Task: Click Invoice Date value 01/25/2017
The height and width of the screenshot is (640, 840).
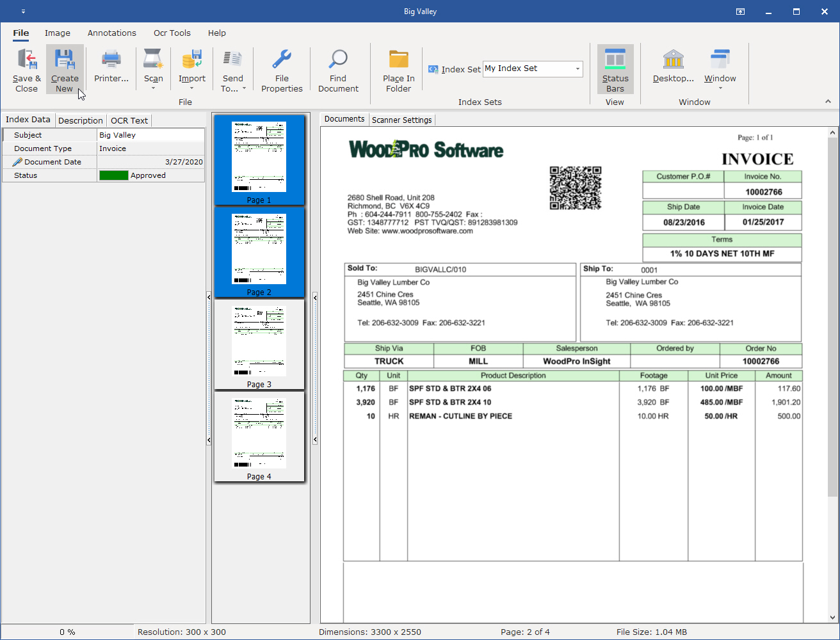Action: pyautogui.click(x=763, y=223)
